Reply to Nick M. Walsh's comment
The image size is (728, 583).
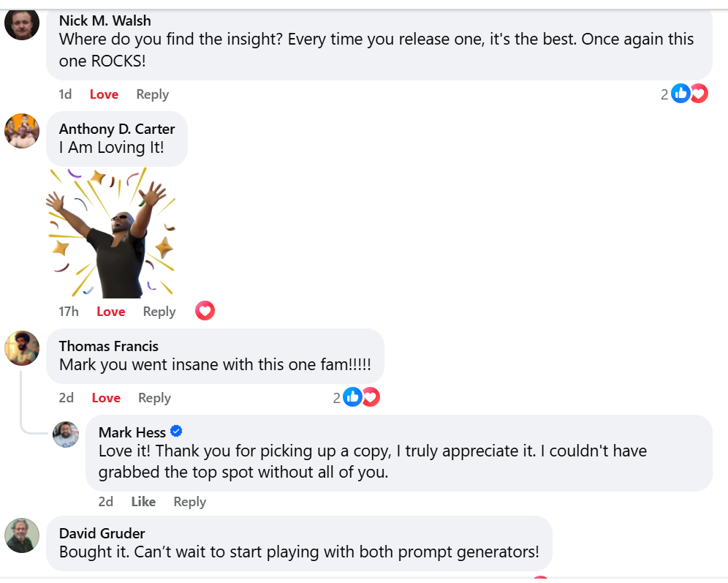click(152, 94)
